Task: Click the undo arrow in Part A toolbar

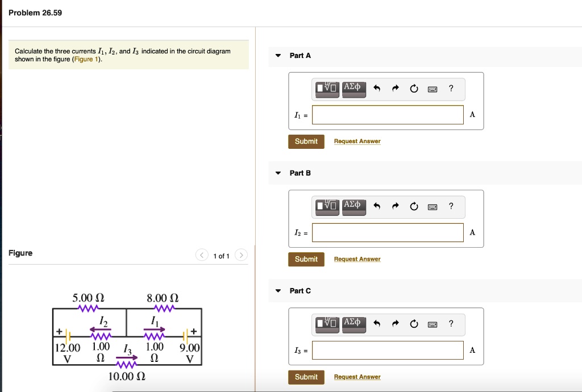Action: coord(376,88)
